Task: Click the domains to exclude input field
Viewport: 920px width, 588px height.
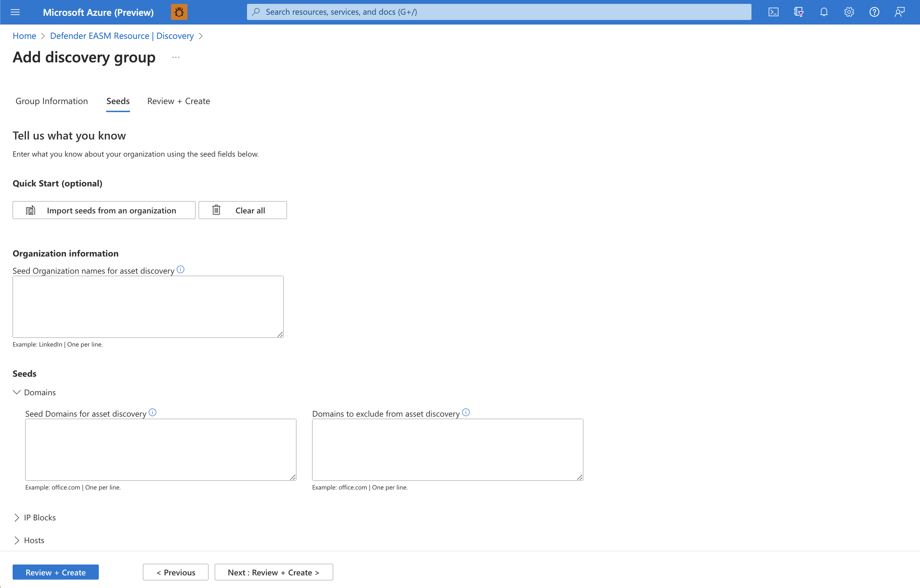Action: coord(447,449)
